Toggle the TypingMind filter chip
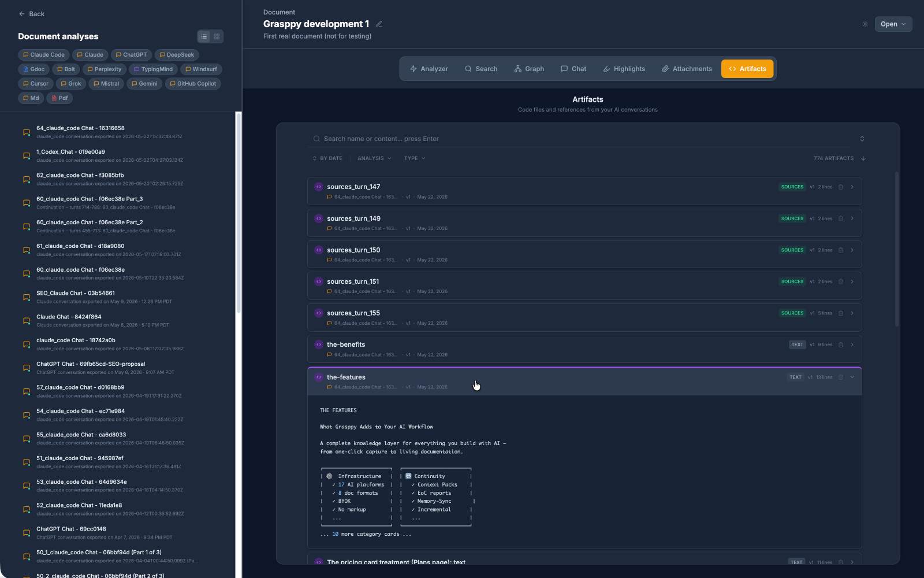This screenshot has height=578, width=924. click(x=153, y=69)
